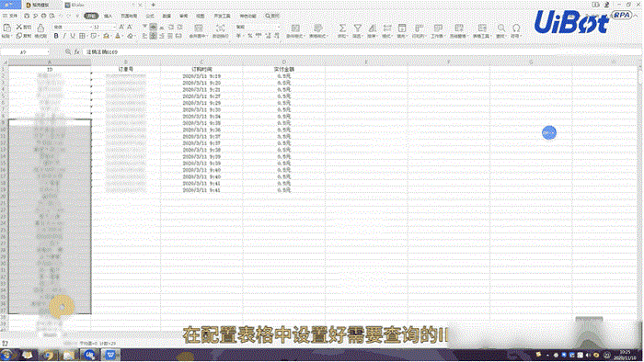The image size is (644, 362).
Task: Toggle Italic formatting
Action: click(64, 36)
